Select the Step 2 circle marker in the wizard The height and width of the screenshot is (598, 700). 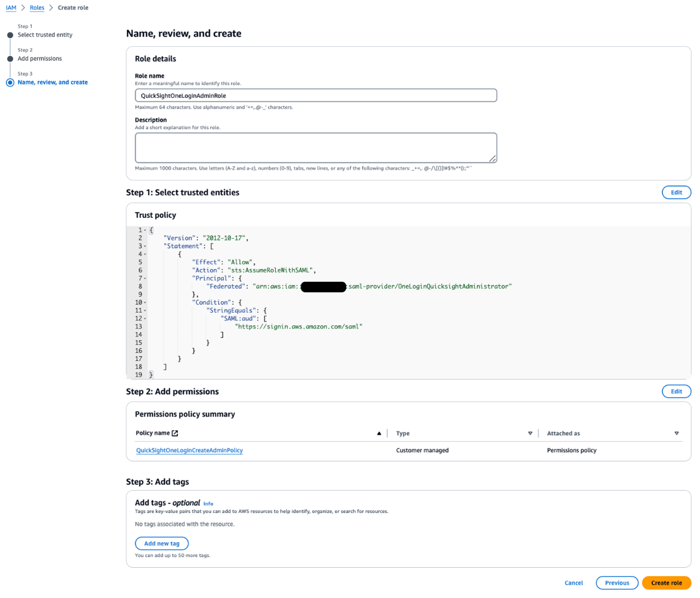coord(10,59)
